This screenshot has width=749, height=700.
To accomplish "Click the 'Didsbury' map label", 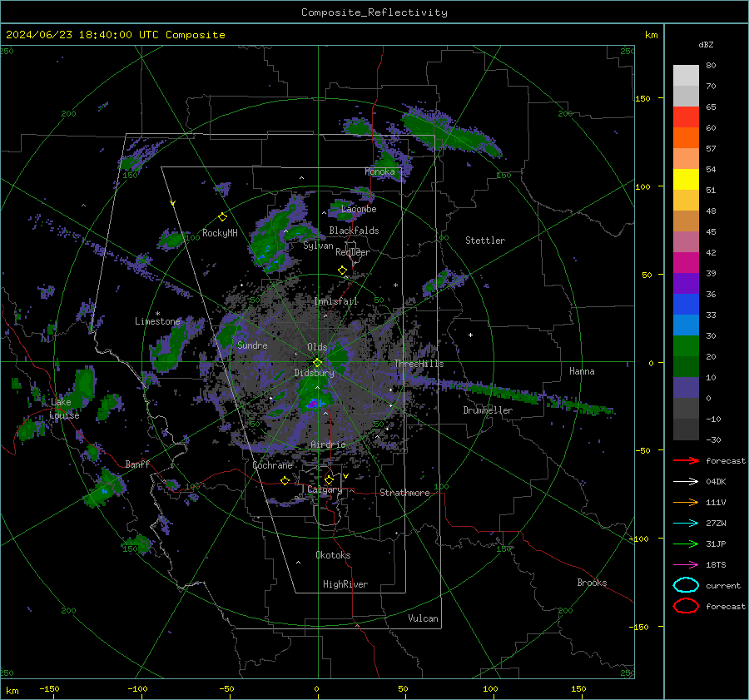I will pyautogui.click(x=314, y=373).
